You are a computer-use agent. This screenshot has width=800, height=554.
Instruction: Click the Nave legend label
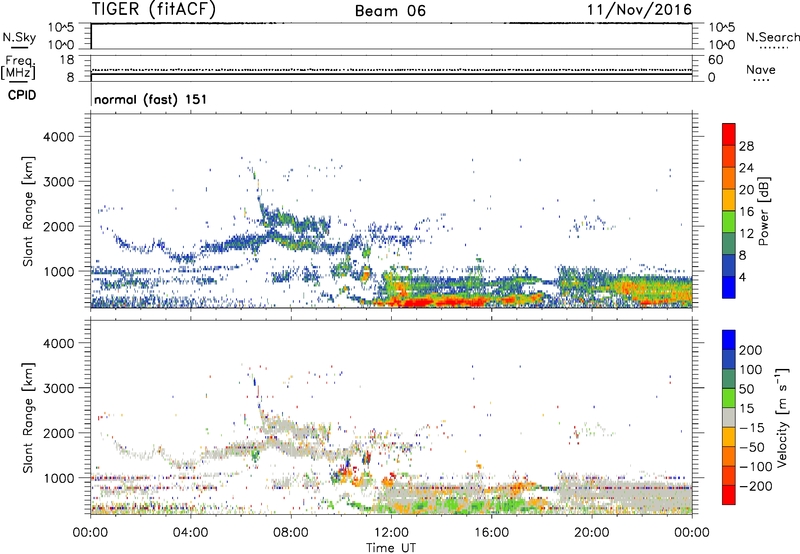click(x=761, y=70)
